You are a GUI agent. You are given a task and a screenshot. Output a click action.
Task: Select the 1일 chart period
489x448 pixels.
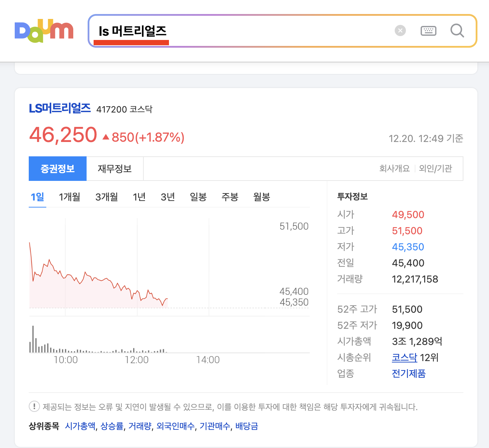click(x=37, y=197)
